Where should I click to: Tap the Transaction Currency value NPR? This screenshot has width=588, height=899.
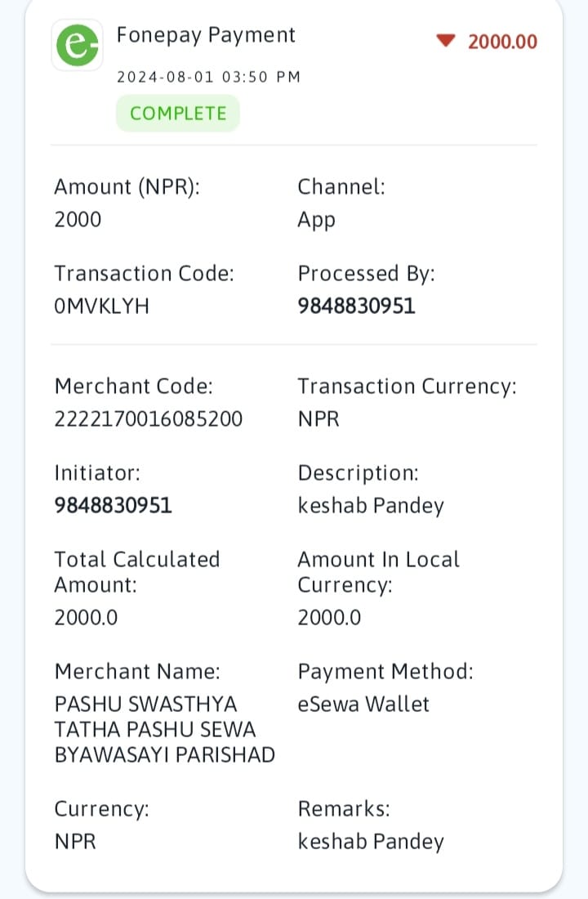(318, 418)
